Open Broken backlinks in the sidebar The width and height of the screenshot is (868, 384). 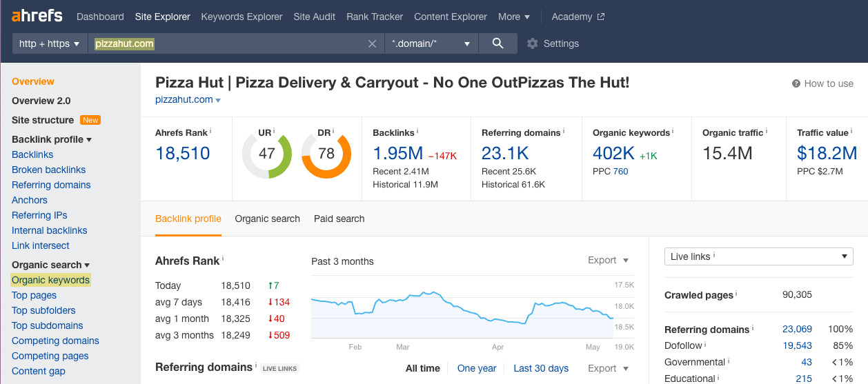point(49,170)
